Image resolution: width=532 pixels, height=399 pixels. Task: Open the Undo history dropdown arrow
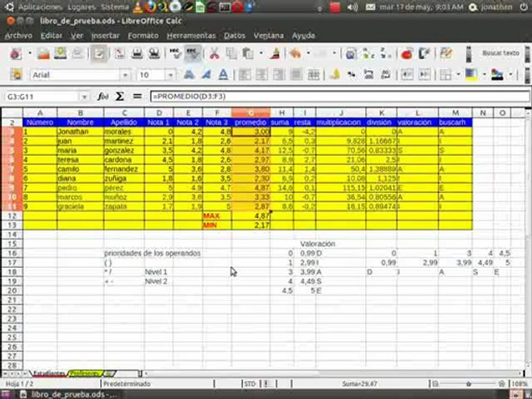[x=308, y=53]
